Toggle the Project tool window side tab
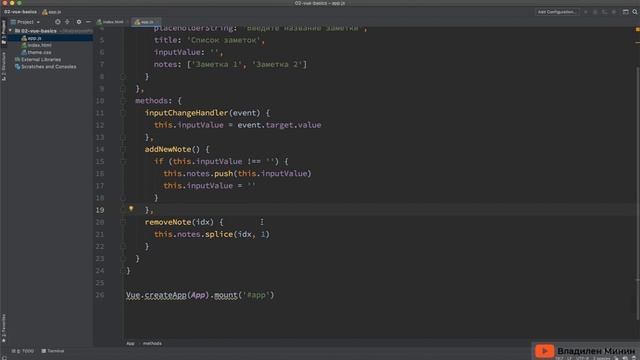This screenshot has width=640, height=360. [4, 32]
